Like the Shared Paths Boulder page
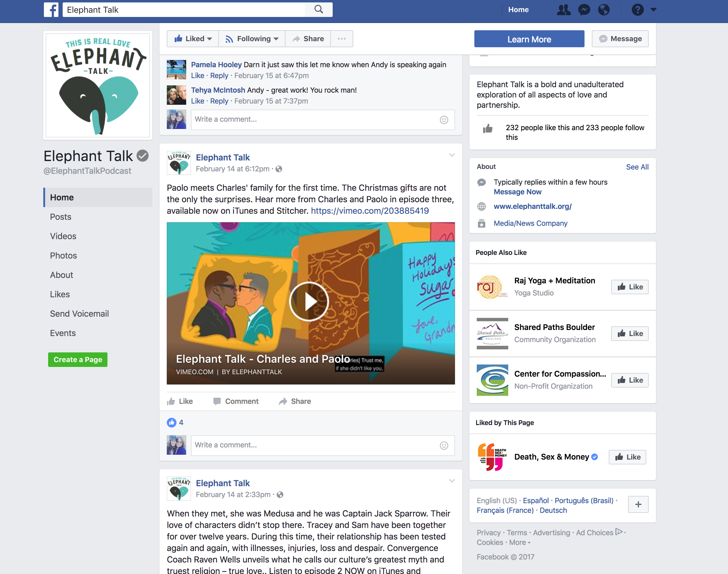 coord(630,334)
